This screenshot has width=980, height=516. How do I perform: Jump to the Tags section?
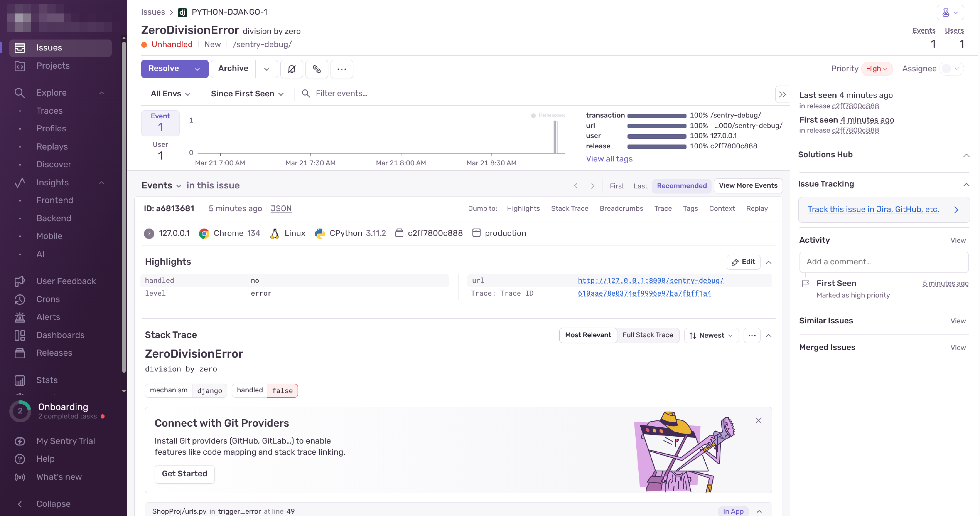tap(690, 208)
